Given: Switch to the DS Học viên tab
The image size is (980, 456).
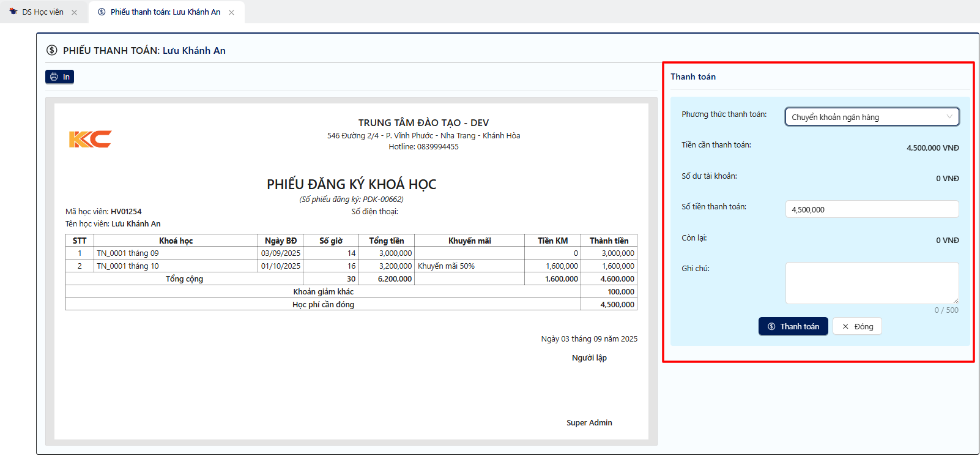Looking at the screenshot, I should click(x=42, y=12).
